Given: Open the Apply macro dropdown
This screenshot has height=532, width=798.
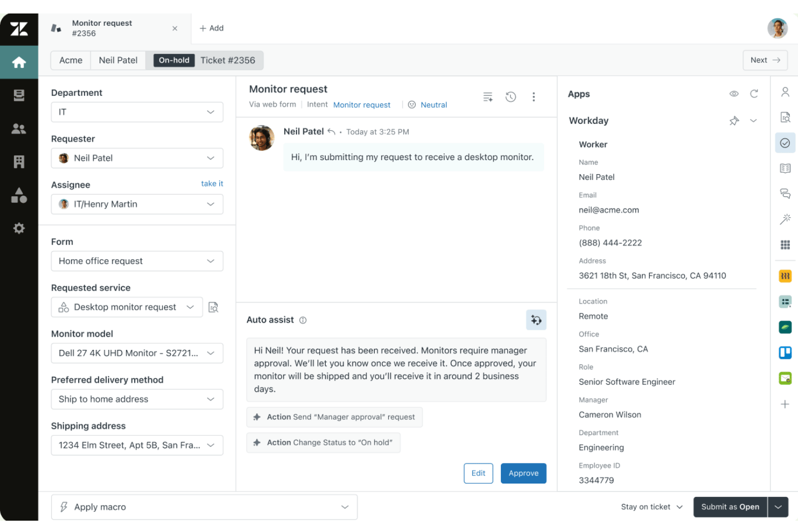Looking at the screenshot, I should tap(204, 507).
